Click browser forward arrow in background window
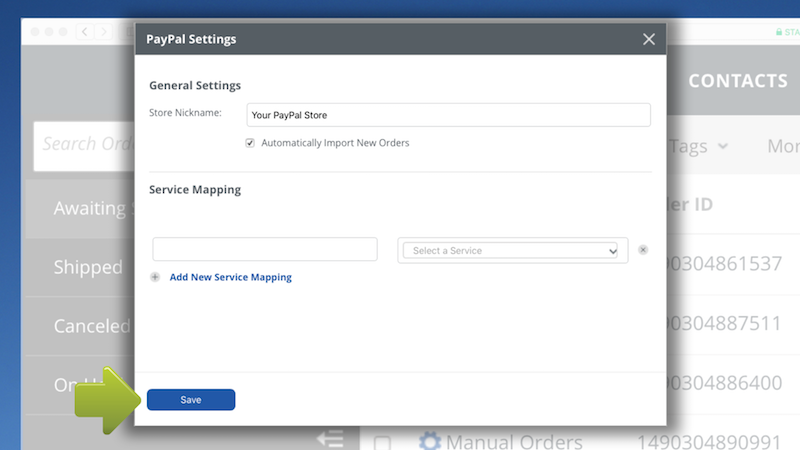800x450 pixels. [104, 32]
